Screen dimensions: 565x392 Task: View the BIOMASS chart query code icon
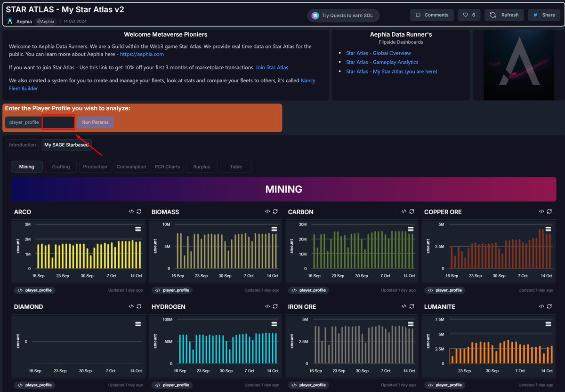click(x=267, y=212)
